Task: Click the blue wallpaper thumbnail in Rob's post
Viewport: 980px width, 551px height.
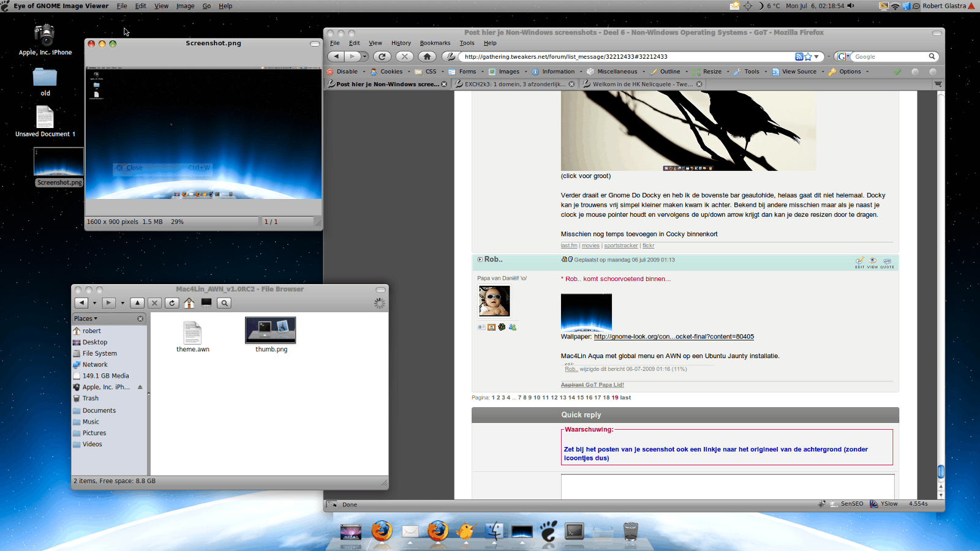Action: (x=586, y=312)
